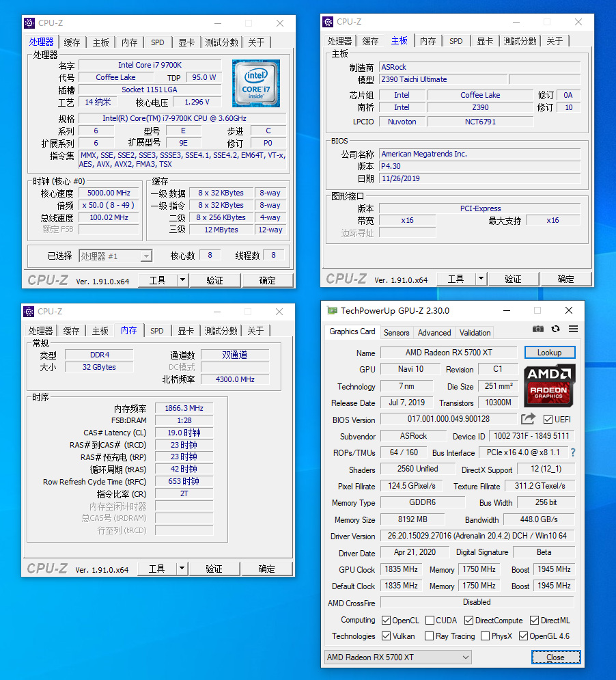
Task: Click the question mark beside Bus Interface
Action: coord(573,452)
